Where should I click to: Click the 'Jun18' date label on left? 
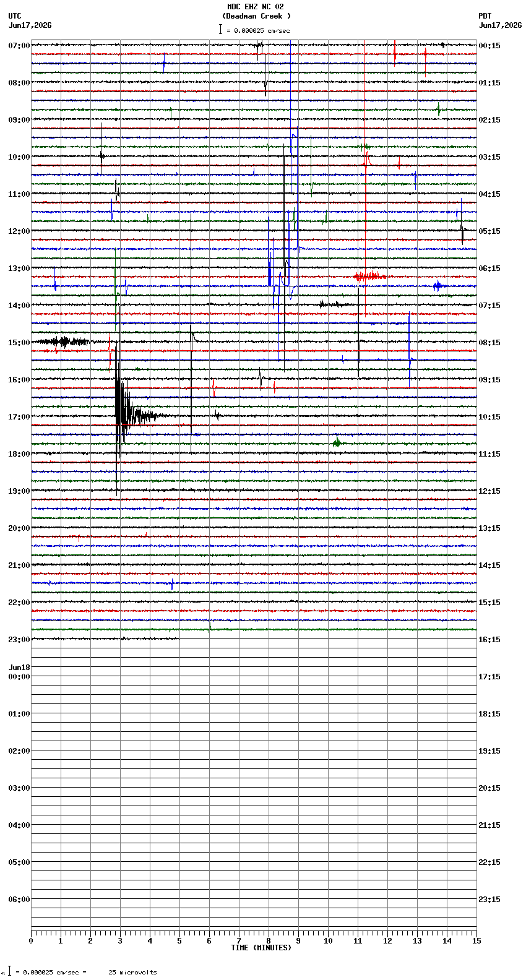(x=19, y=668)
